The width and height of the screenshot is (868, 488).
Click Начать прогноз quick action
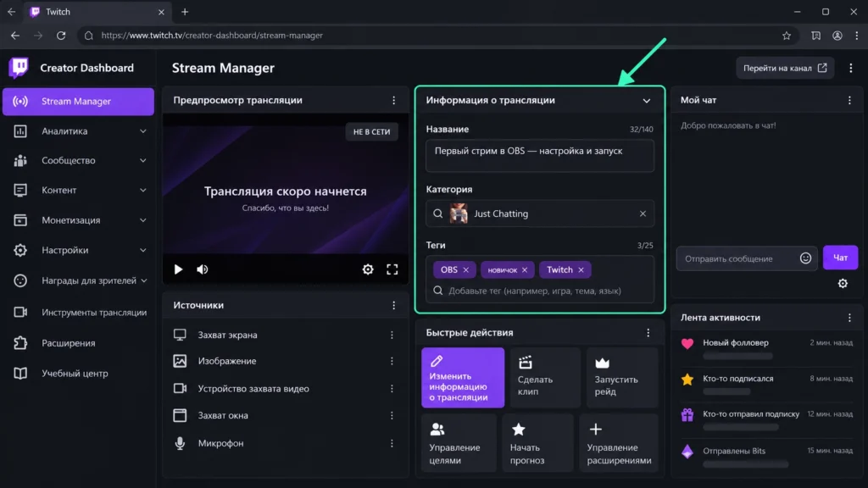(537, 442)
